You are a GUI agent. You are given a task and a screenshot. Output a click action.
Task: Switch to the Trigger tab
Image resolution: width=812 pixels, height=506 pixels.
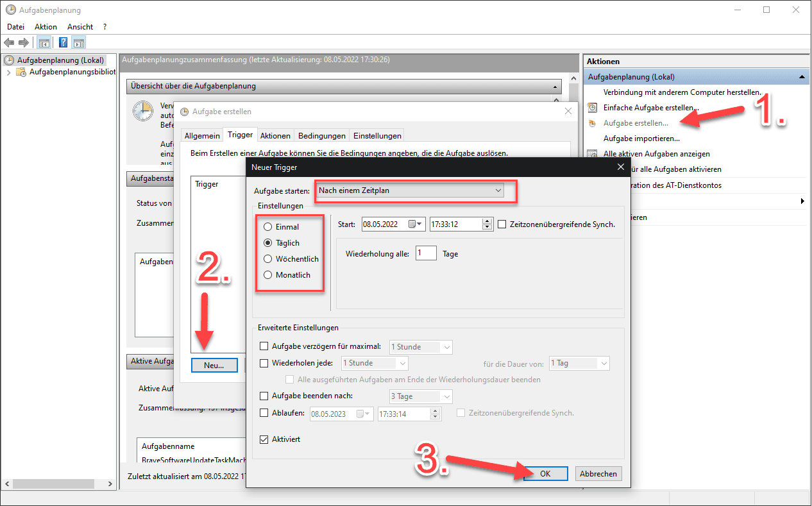[241, 135]
